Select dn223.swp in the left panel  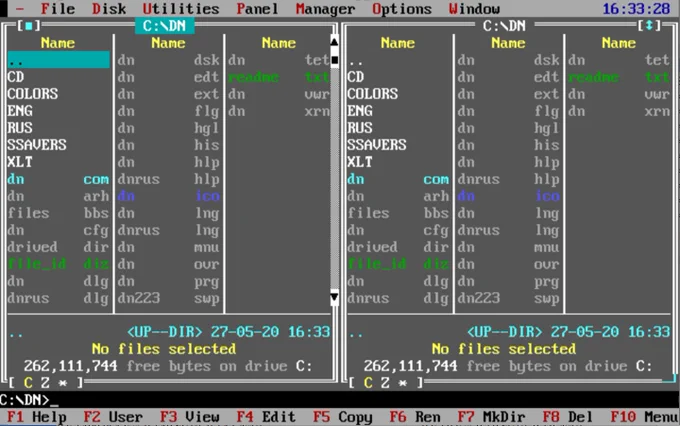pyautogui.click(x=169, y=298)
